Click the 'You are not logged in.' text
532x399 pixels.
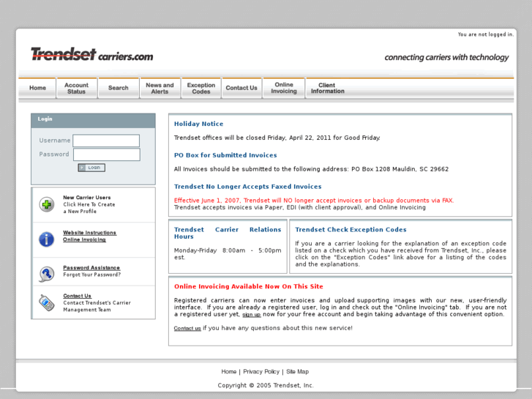[x=485, y=34]
